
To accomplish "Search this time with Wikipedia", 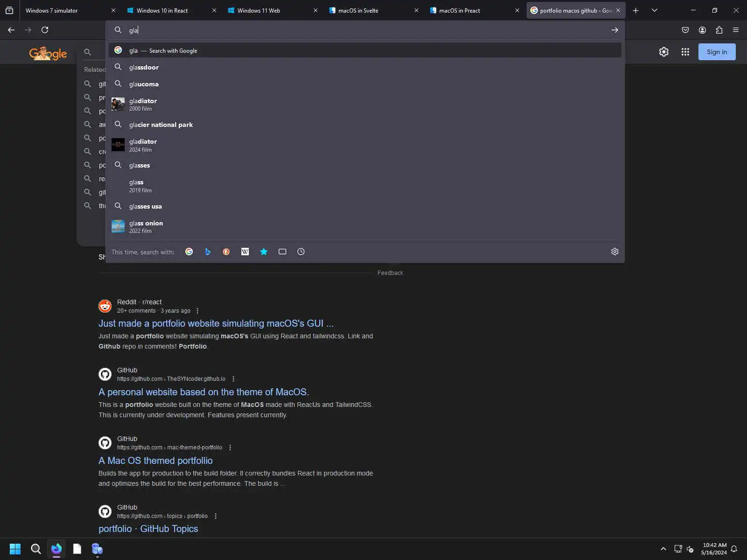I will tap(245, 252).
